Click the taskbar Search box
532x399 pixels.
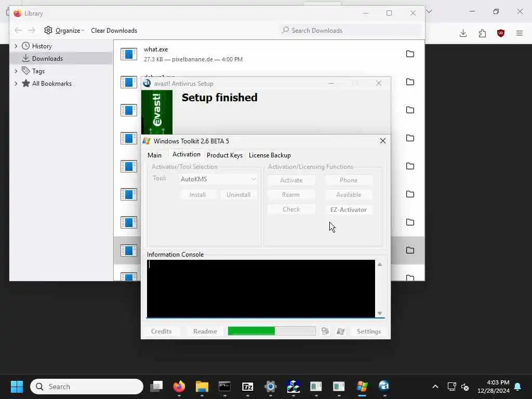point(87,387)
